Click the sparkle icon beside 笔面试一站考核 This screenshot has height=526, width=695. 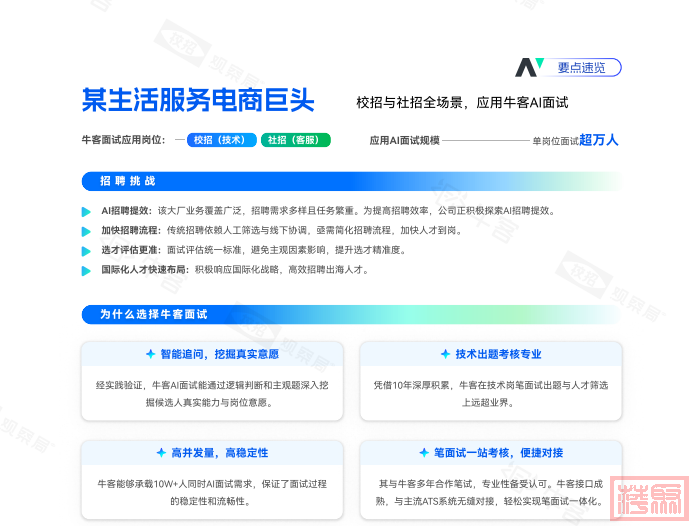424,453
